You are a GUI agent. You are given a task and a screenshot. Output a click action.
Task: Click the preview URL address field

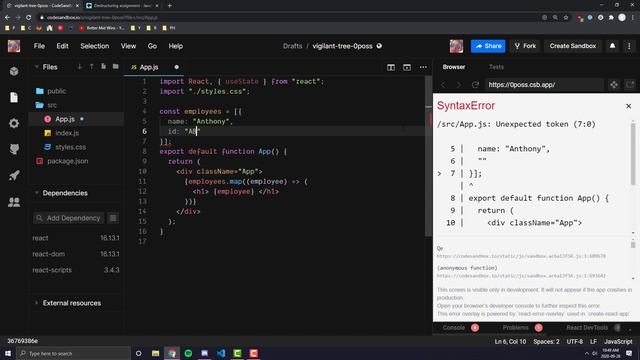click(x=544, y=85)
